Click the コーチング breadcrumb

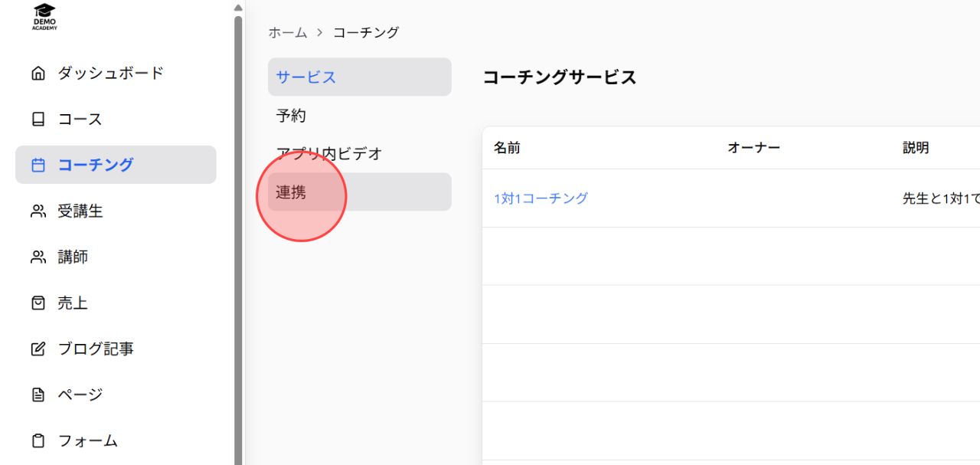[x=366, y=32]
